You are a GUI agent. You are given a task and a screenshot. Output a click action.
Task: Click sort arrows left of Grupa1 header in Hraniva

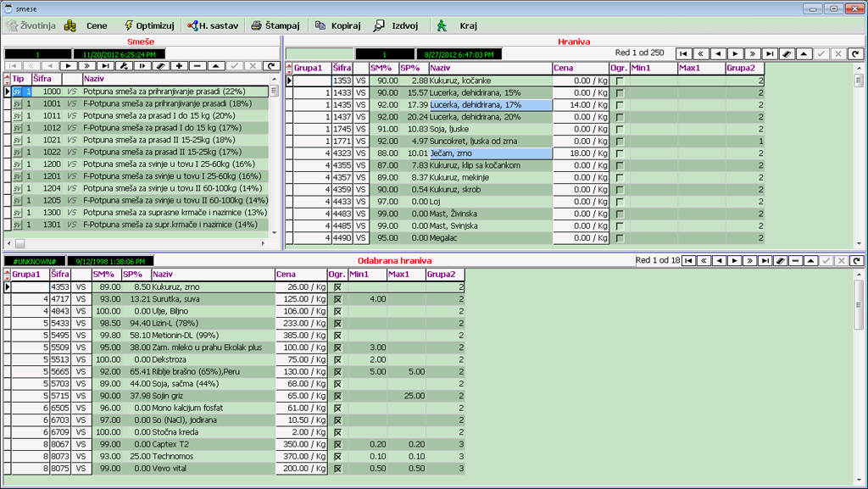click(x=288, y=68)
